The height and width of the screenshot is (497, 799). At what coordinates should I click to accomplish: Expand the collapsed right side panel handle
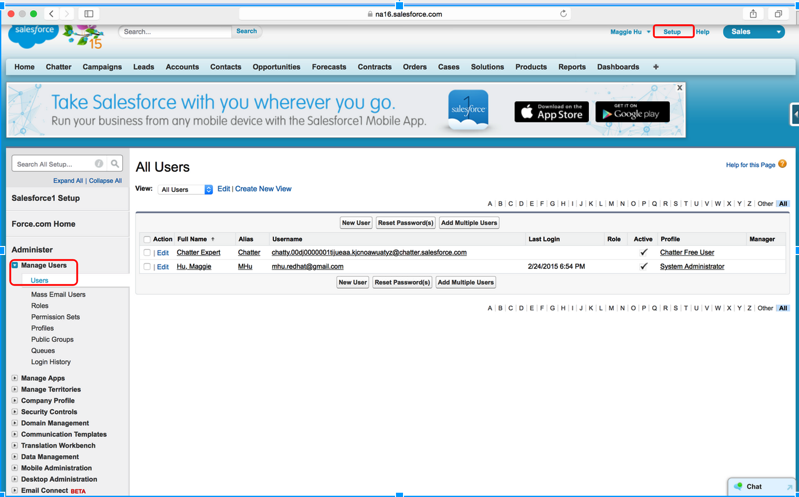click(x=794, y=114)
